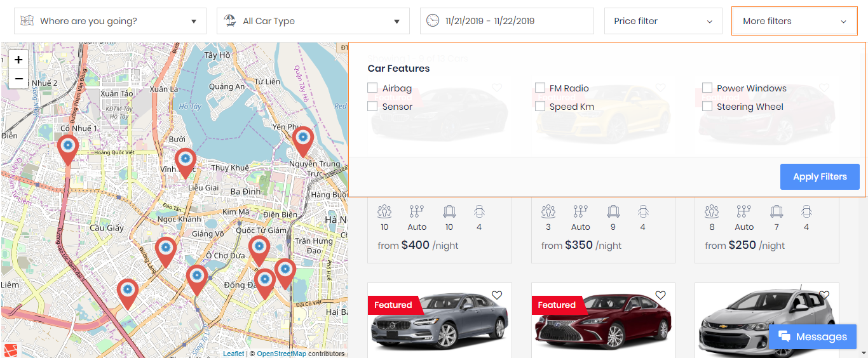This screenshot has width=868, height=358.
Task: Enable the Airbag feature checkbox
Action: (373, 88)
